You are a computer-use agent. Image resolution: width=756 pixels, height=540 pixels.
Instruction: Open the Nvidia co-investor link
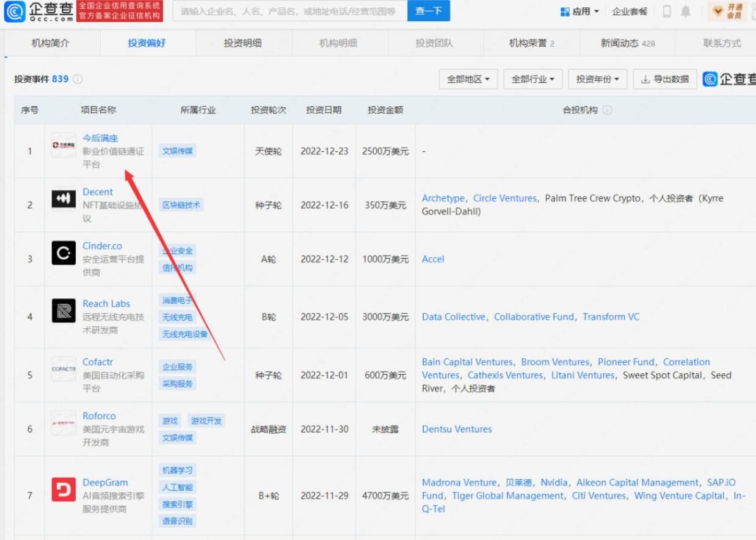click(x=554, y=483)
